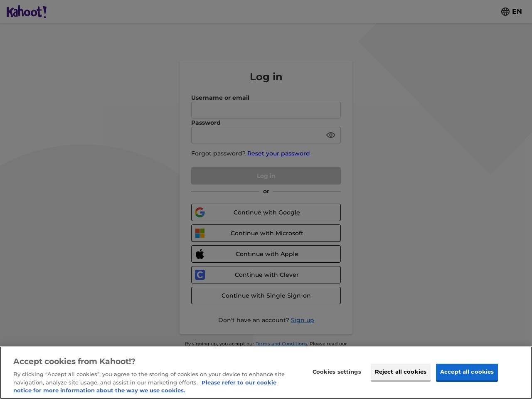
Task: Open Cookies settings in the banner
Action: [337, 372]
